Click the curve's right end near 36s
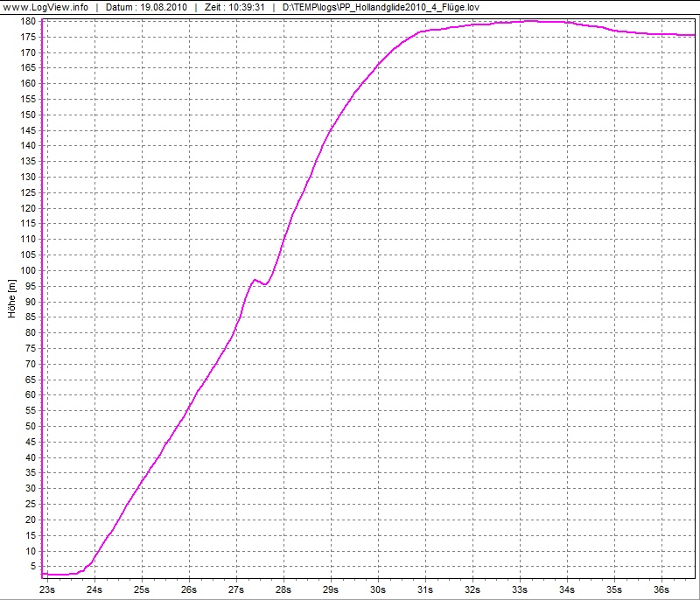This screenshot has height=600, width=700. tap(691, 35)
